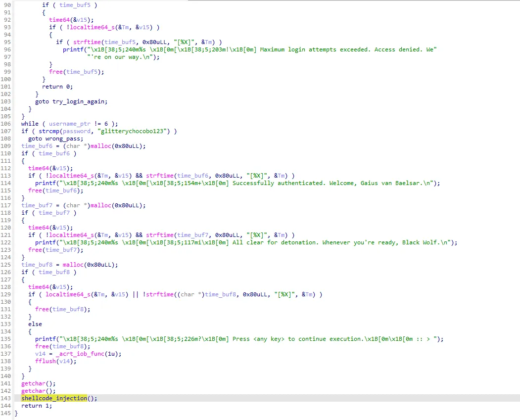Image resolution: width=520 pixels, height=420 pixels.
Task: Select the strcmp function call
Action: (x=48, y=131)
